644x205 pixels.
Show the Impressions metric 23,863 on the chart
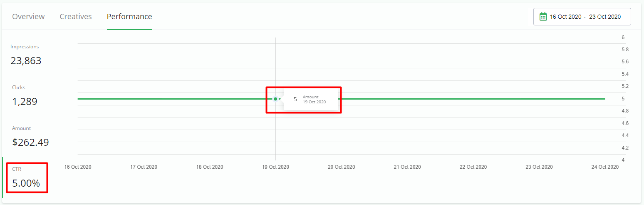[x=26, y=56]
